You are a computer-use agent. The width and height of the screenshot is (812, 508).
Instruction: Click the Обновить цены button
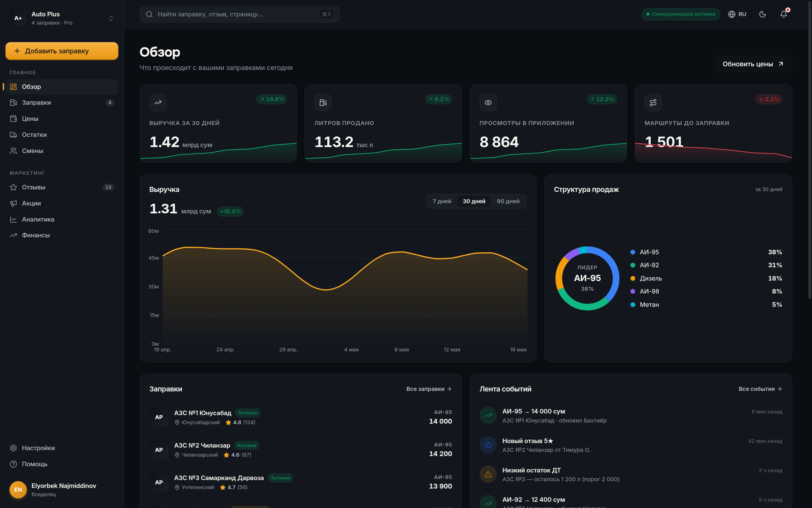(753, 64)
